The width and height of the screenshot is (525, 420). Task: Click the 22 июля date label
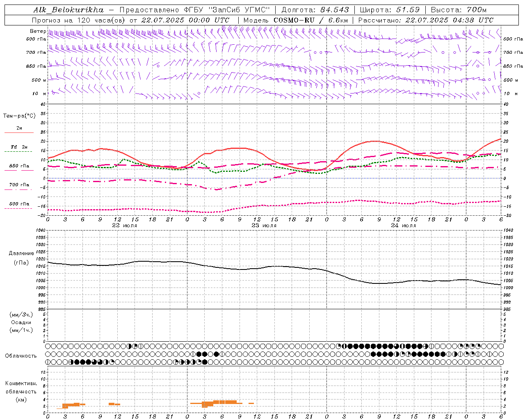(x=125, y=226)
